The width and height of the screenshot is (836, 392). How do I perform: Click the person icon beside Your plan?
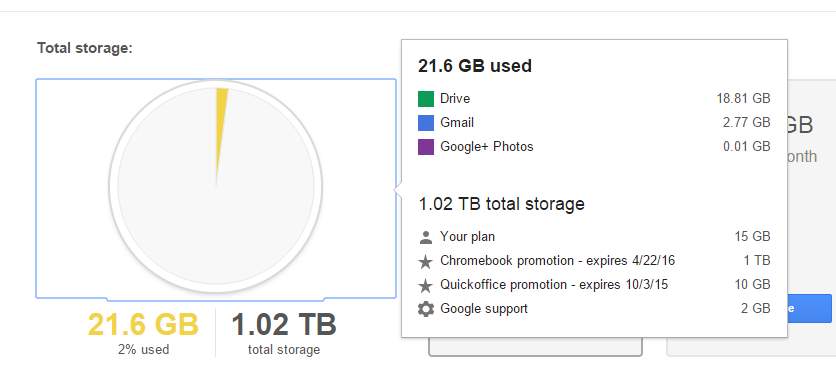coord(425,237)
